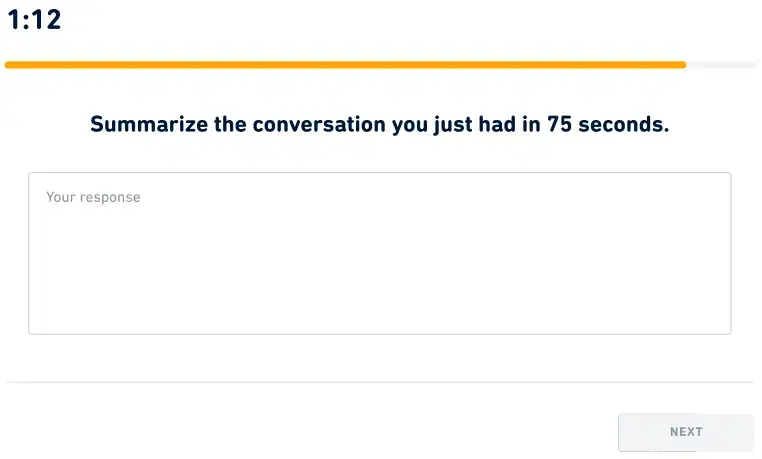Click the horizontal divider above NEXT
Screen dimensions: 762x459
pos(379,382)
